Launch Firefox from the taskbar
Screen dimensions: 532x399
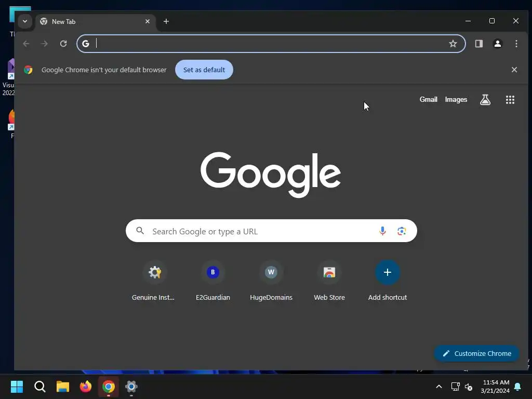pyautogui.click(x=86, y=387)
